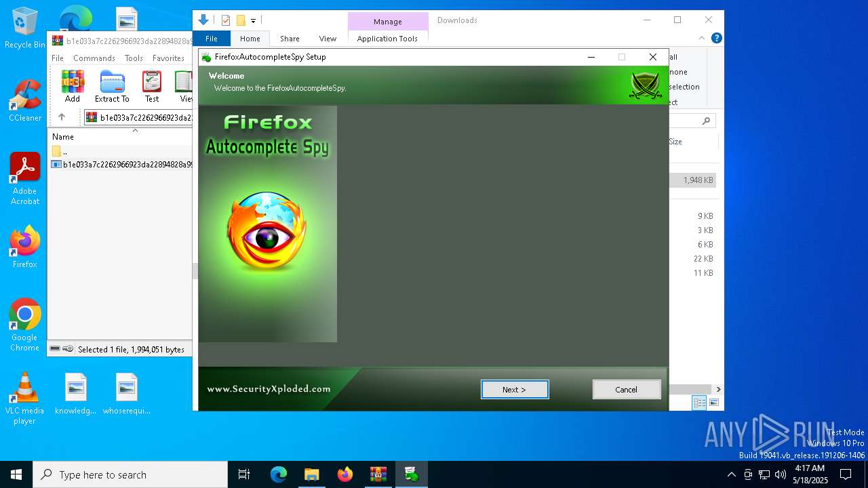Open the notification center
Image resolution: width=868 pixels, height=488 pixels.
click(x=846, y=474)
